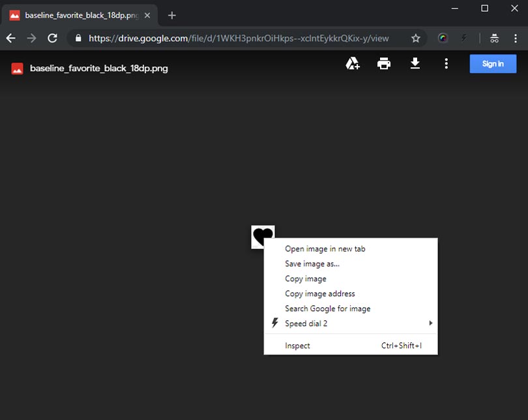Download the file with the download icon
This screenshot has height=420, width=528.
[x=415, y=63]
